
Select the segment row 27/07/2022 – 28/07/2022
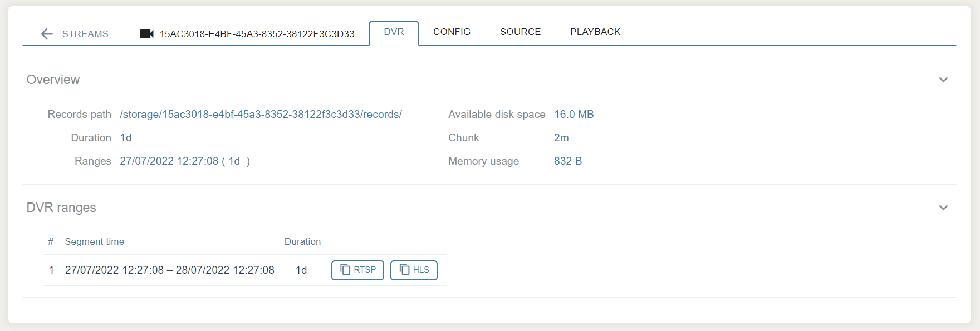pos(169,270)
